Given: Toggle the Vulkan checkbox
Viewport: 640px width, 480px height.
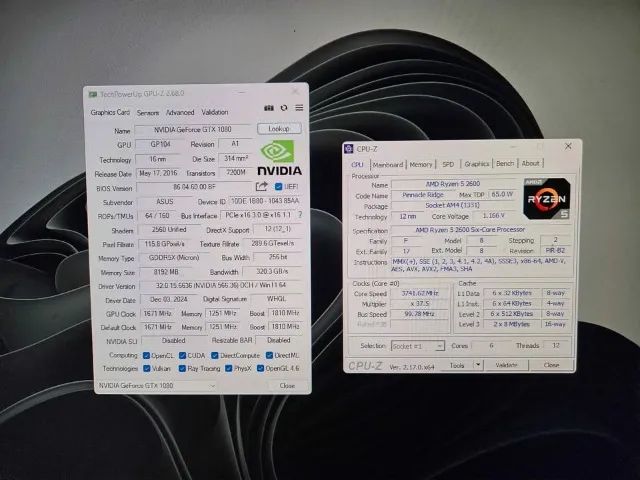Looking at the screenshot, I should (147, 368).
